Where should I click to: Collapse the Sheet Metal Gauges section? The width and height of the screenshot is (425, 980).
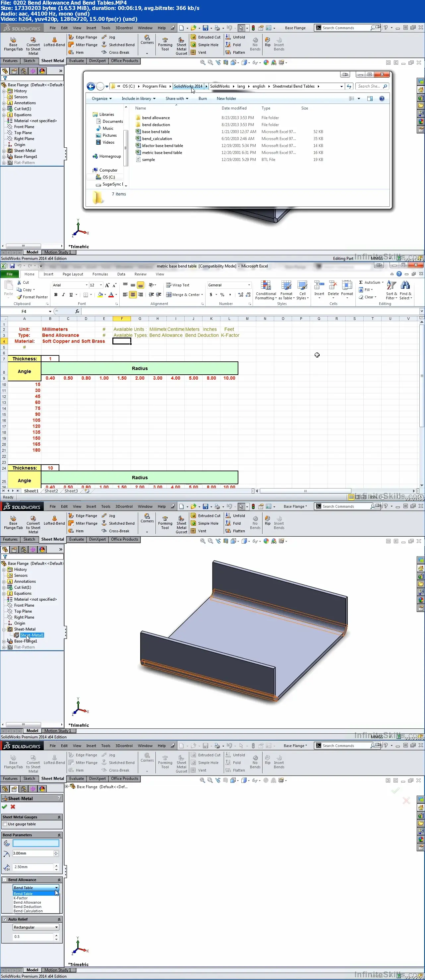[59, 817]
